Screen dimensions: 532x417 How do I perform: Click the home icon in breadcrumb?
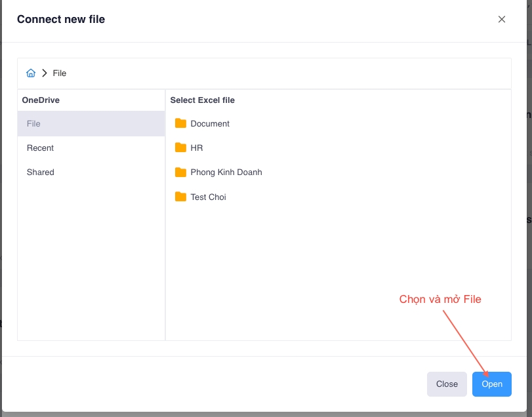tap(31, 73)
